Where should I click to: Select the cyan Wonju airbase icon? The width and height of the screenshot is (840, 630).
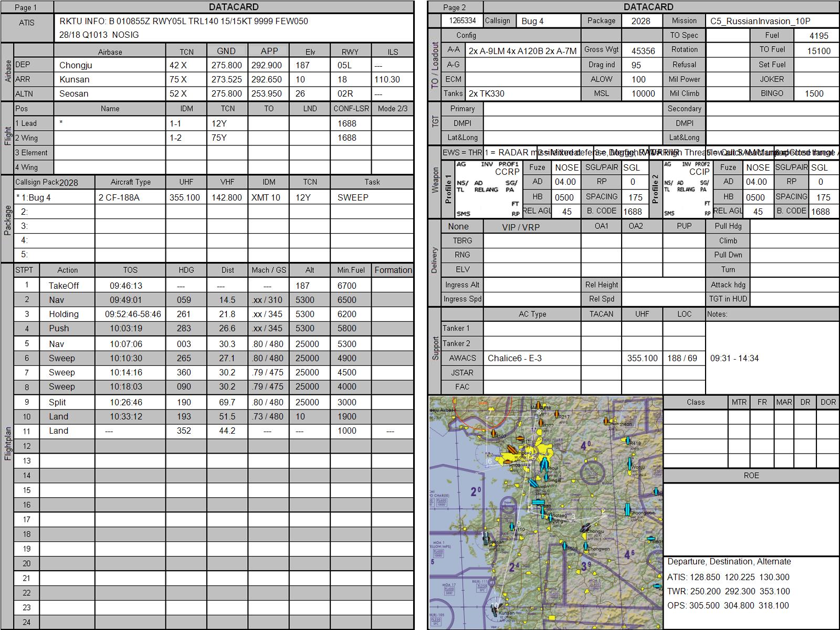(x=630, y=464)
